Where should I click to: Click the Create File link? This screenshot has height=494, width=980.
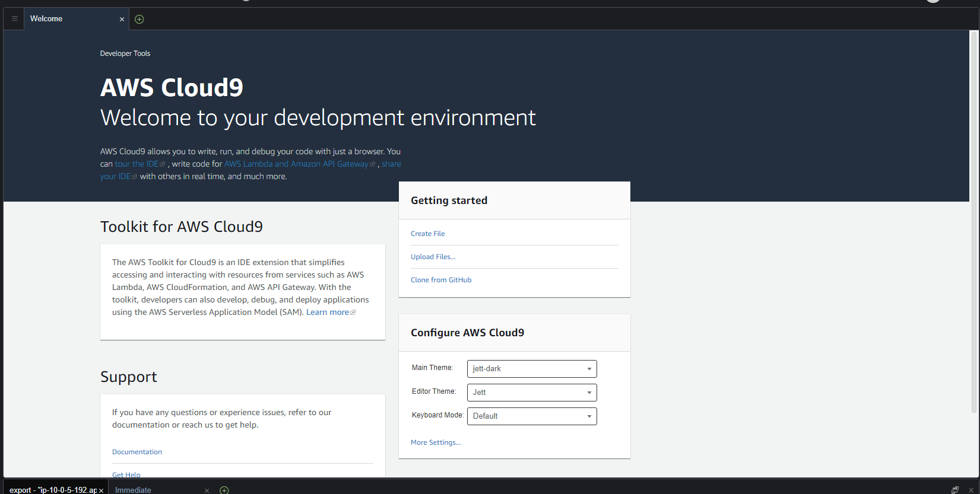point(427,234)
